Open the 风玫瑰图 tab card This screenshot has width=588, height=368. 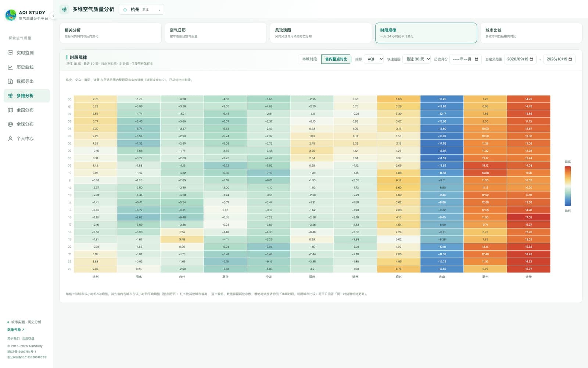click(321, 33)
